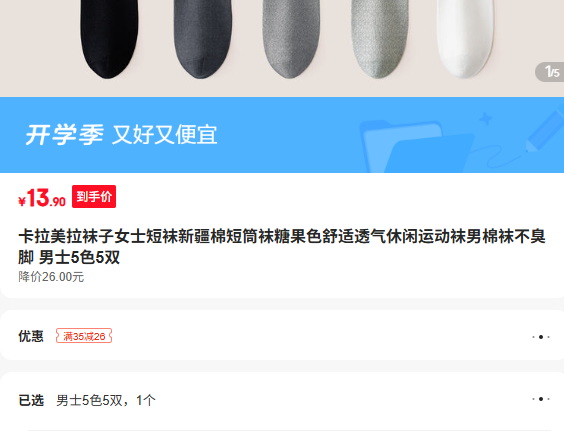
Task: Click the folder illustration in the blue banner
Action: coord(417,146)
